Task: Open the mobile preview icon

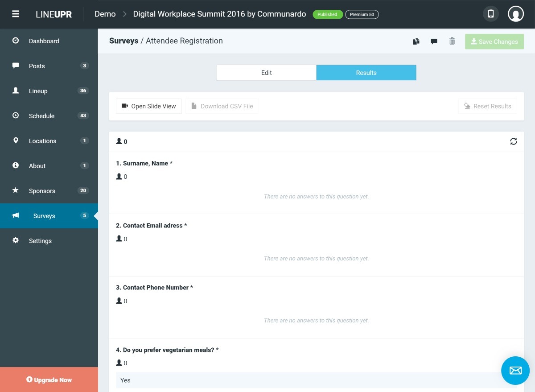Action: (490, 14)
